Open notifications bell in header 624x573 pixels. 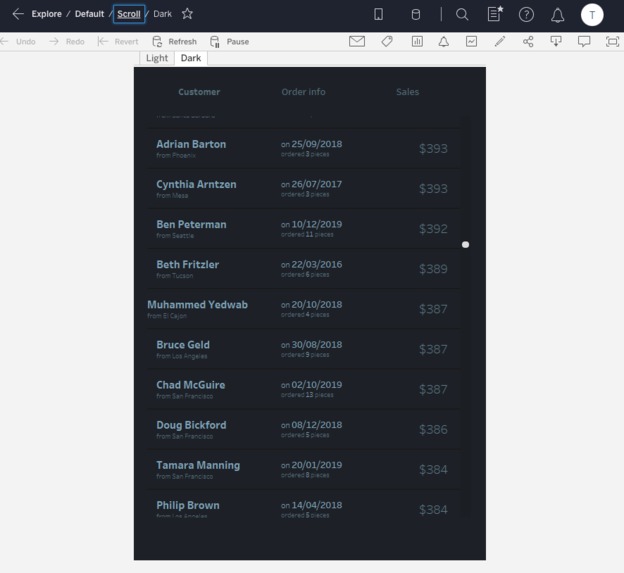[558, 15]
